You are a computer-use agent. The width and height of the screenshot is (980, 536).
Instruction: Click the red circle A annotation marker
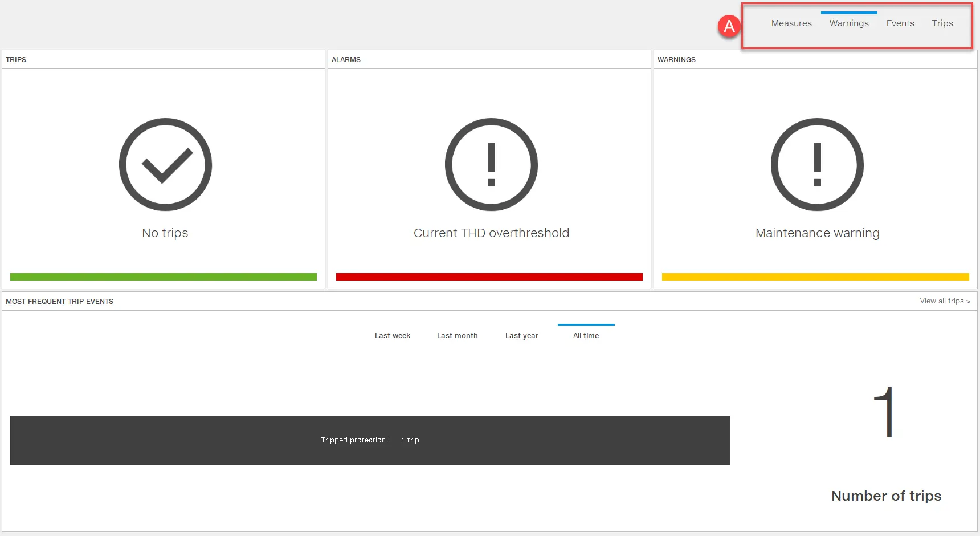point(729,26)
